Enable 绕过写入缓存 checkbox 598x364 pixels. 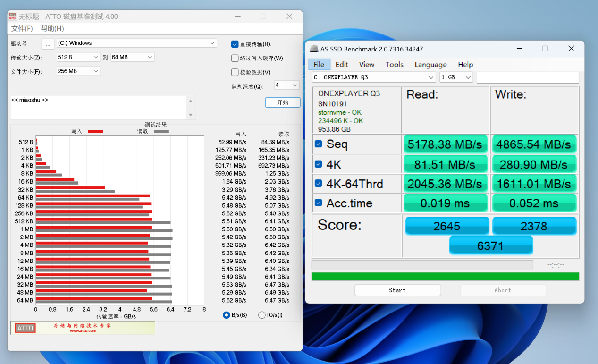click(x=235, y=59)
